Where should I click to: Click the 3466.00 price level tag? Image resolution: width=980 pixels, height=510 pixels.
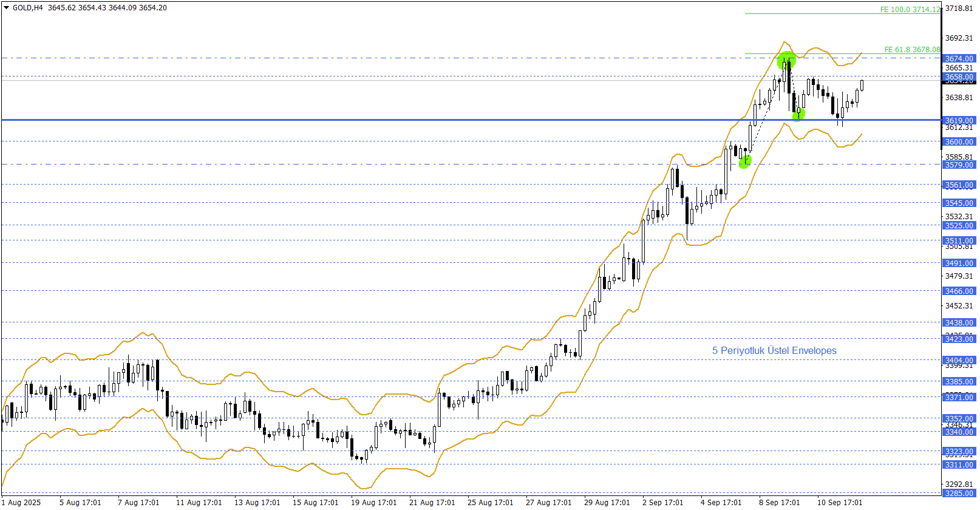pyautogui.click(x=959, y=291)
